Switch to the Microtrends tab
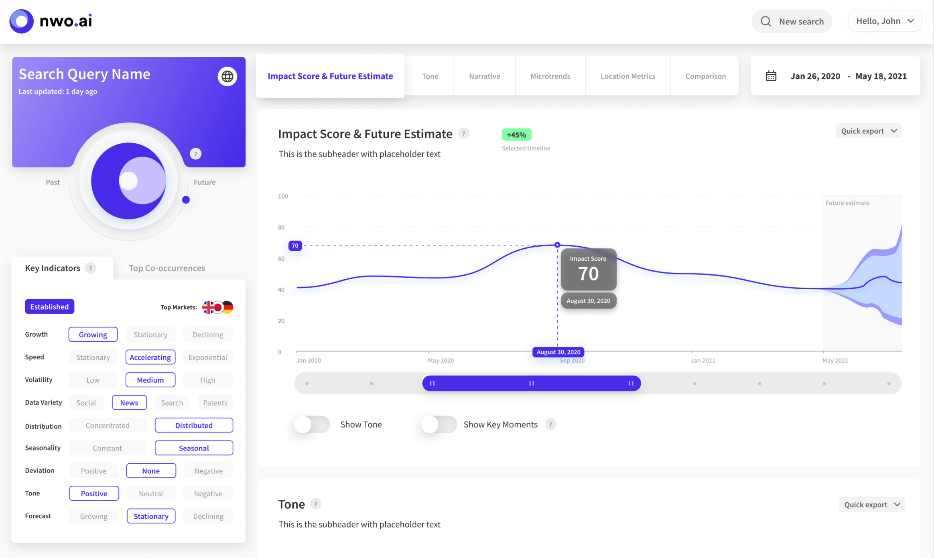Screen dimensions: 934x560 click(x=550, y=76)
